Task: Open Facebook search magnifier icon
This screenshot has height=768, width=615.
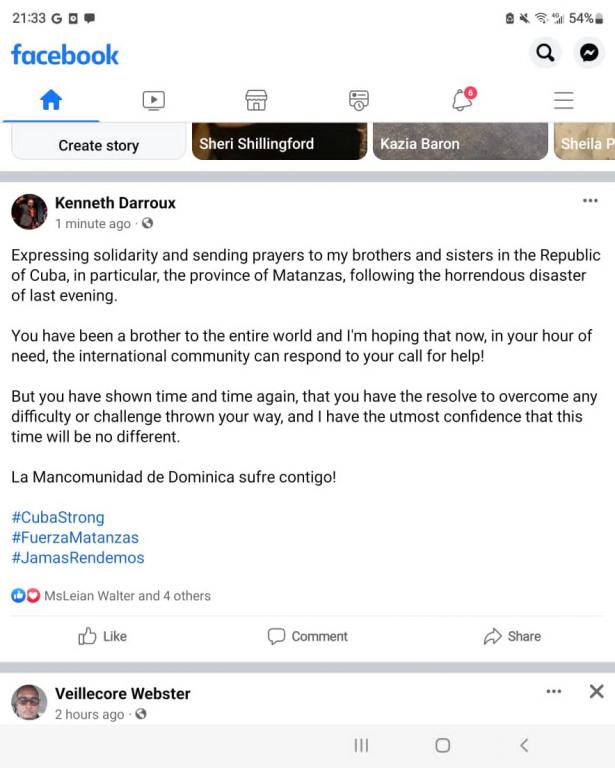Action: click(x=545, y=52)
